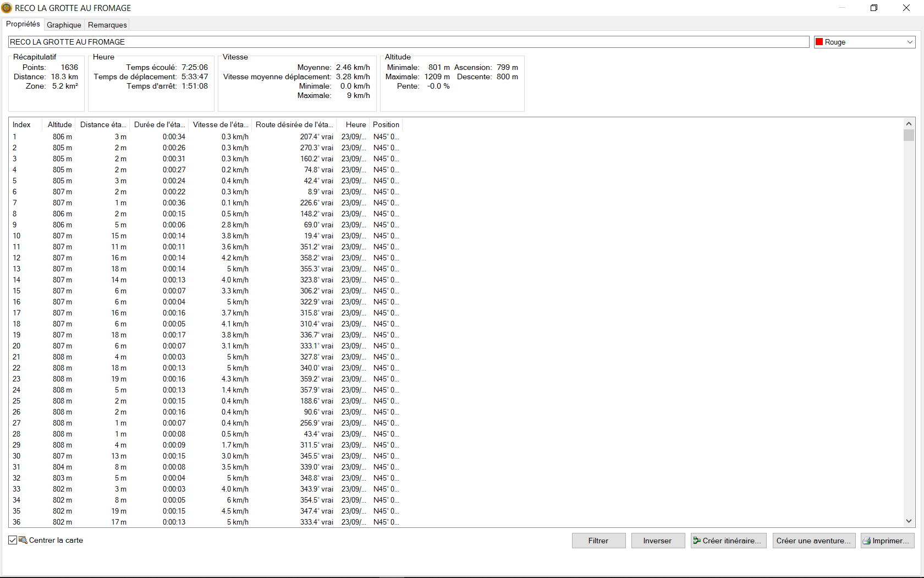The width and height of the screenshot is (924, 578).
Task: Select row with index 1
Action: [x=206, y=137]
